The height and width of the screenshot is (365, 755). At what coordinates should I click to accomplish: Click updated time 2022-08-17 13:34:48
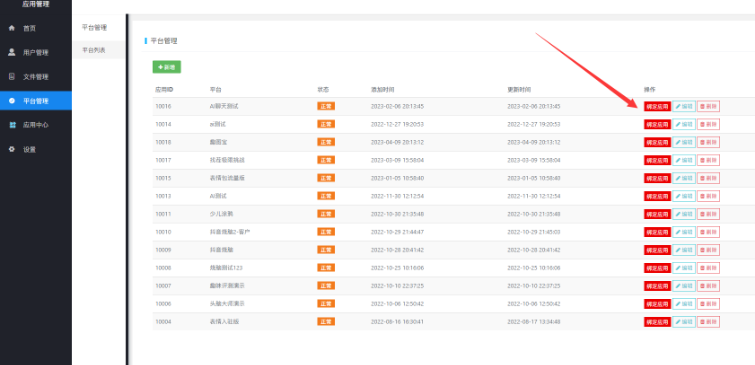click(534, 322)
